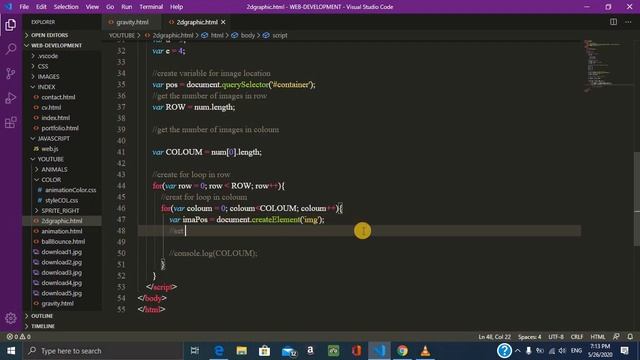Open the editor More Actions menu
Screen dimensions: 640x360
point(628,22)
